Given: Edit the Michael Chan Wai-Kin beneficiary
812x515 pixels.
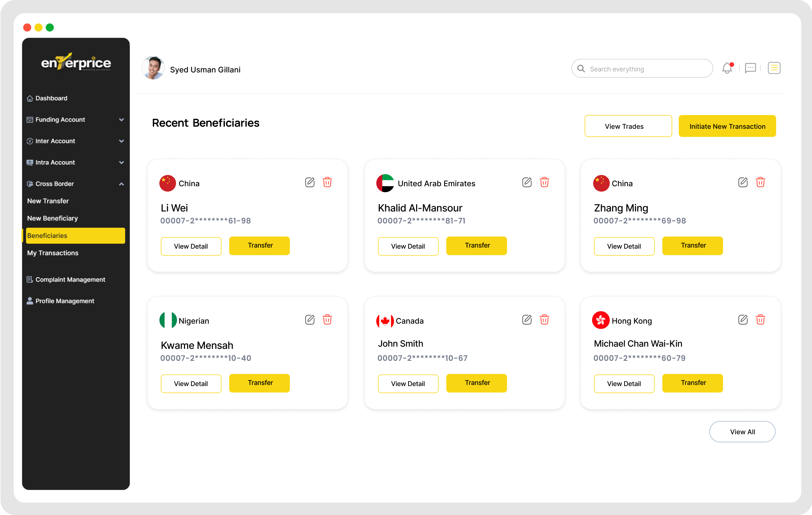Looking at the screenshot, I should 743,320.
